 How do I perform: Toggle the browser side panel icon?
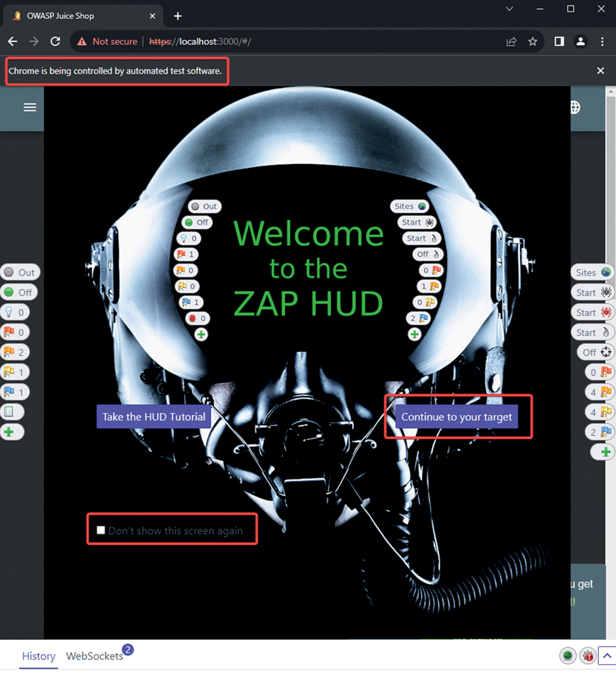559,42
